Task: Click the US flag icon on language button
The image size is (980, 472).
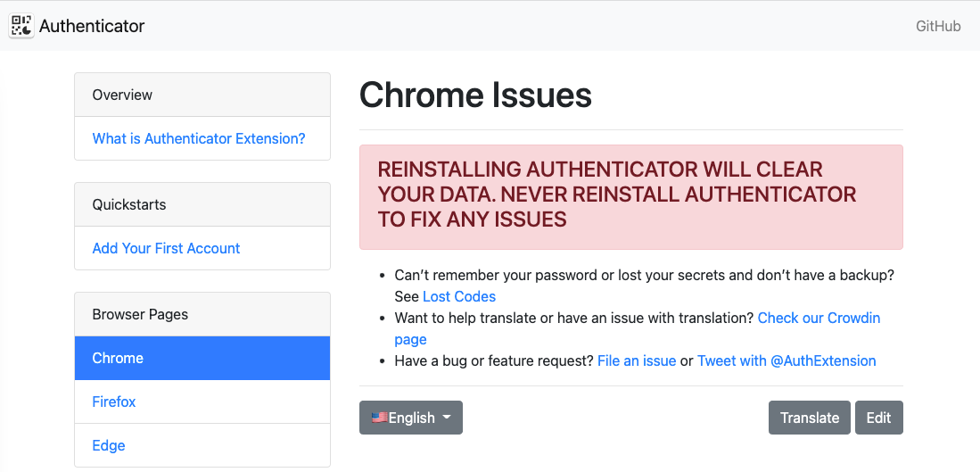Action: coord(379,418)
